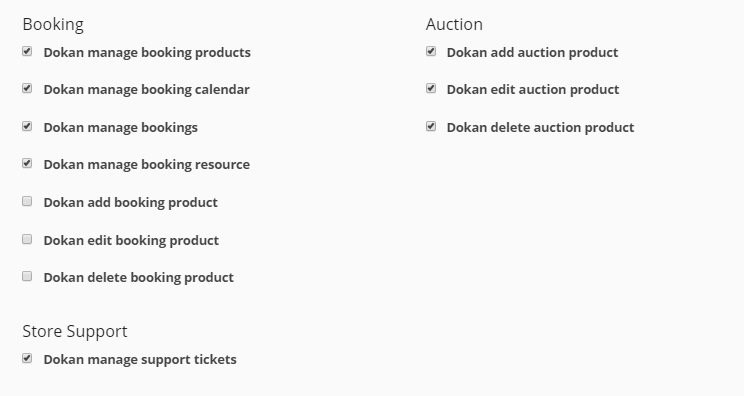
Task: Tick the Dokan edit booking product checkbox
Action: click(x=27, y=239)
